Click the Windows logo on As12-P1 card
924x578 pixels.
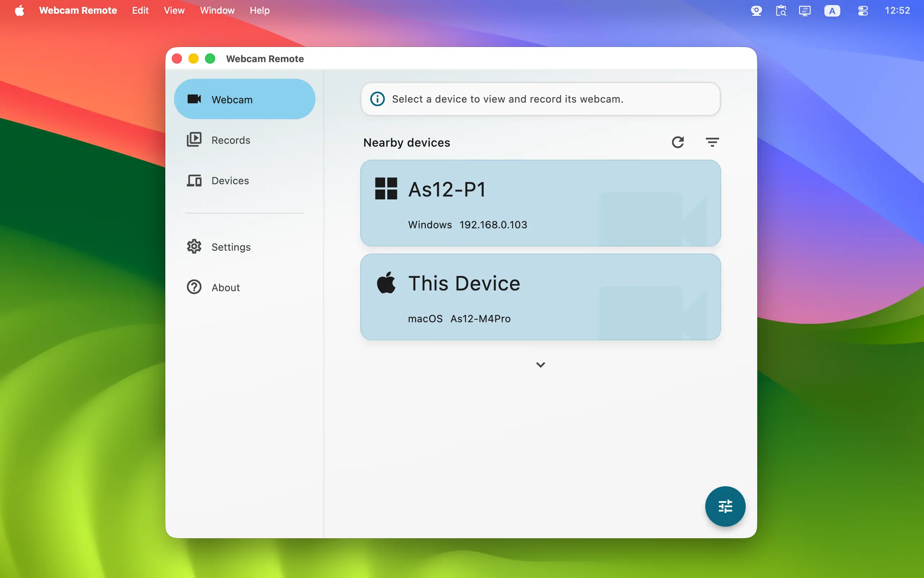tap(386, 189)
